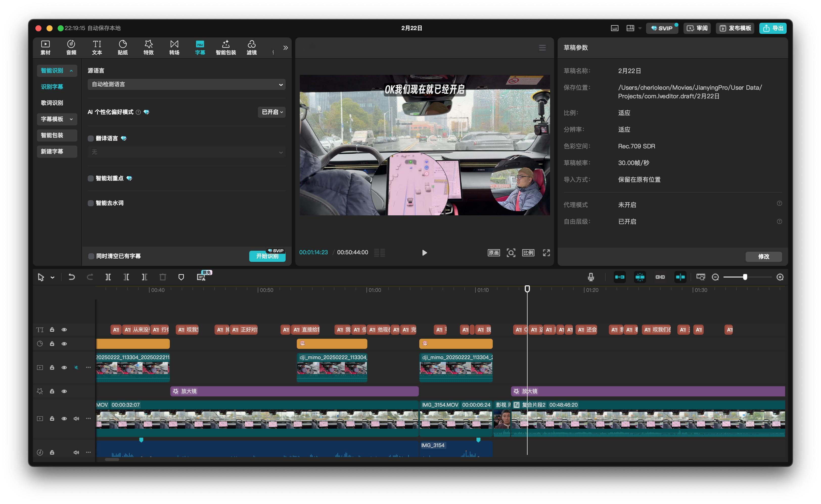
Task: Select 新建字幕 in the sidebar
Action: (57, 151)
